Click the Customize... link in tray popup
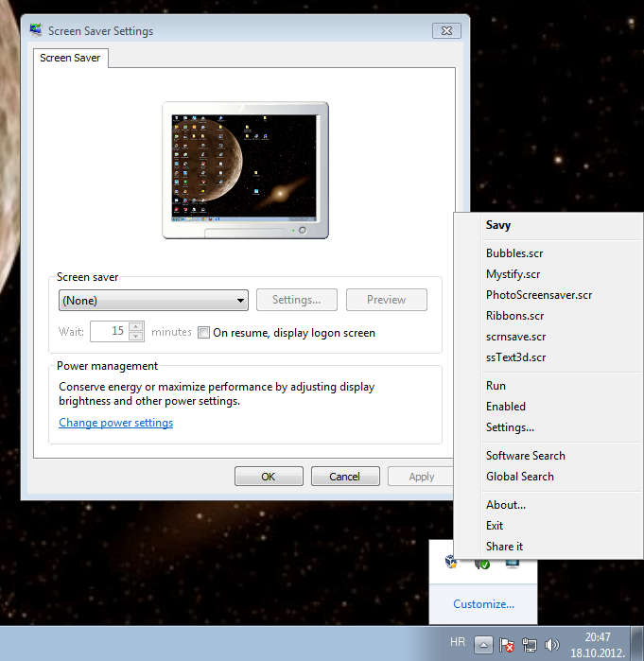Viewport: 644px width, 661px height. 483,603
